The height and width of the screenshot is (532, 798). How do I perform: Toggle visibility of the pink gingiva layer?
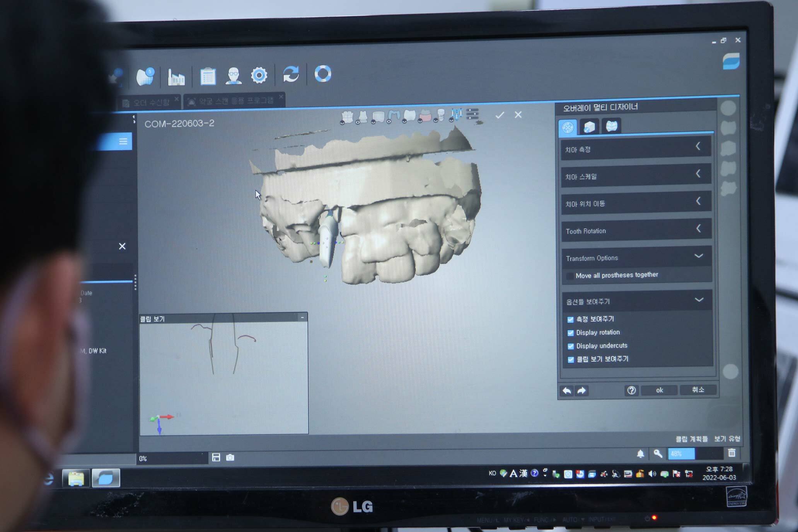click(x=425, y=116)
